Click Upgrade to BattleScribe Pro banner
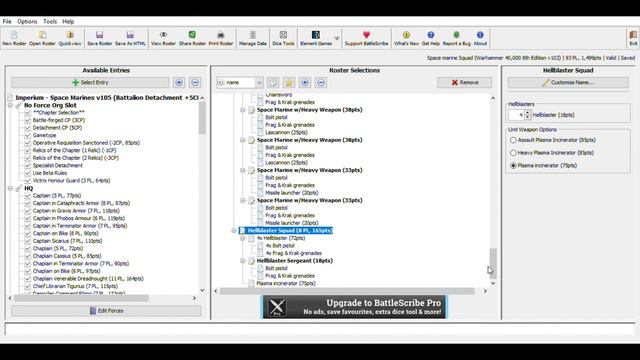The width and height of the screenshot is (640, 360). (354, 307)
